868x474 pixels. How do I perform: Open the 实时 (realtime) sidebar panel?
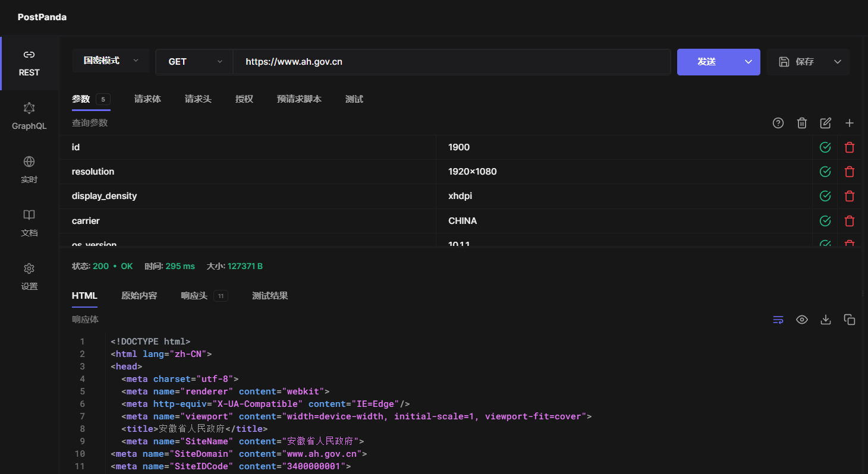pyautogui.click(x=29, y=169)
